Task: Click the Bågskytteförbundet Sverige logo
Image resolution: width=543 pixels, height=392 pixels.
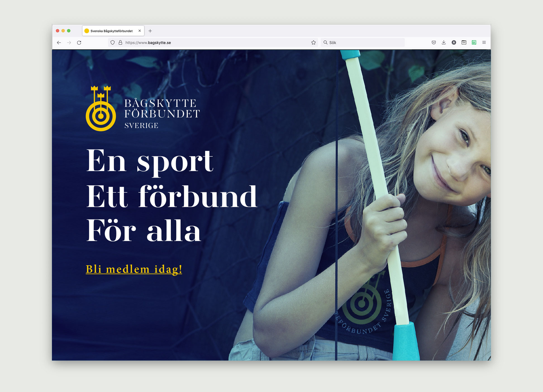Action: coord(143,108)
